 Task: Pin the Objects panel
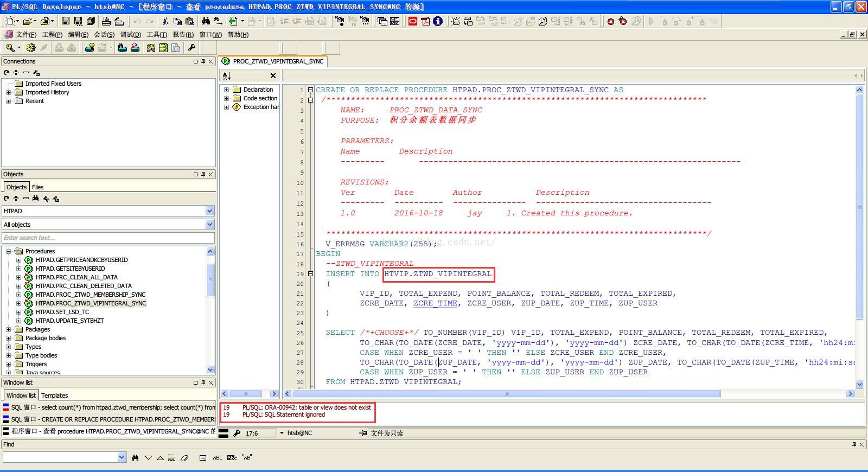point(203,175)
